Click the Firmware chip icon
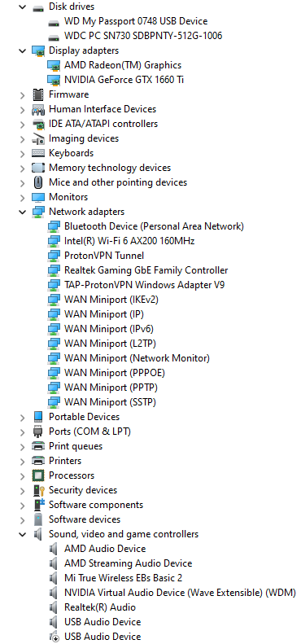301x644 pixels. (38, 94)
